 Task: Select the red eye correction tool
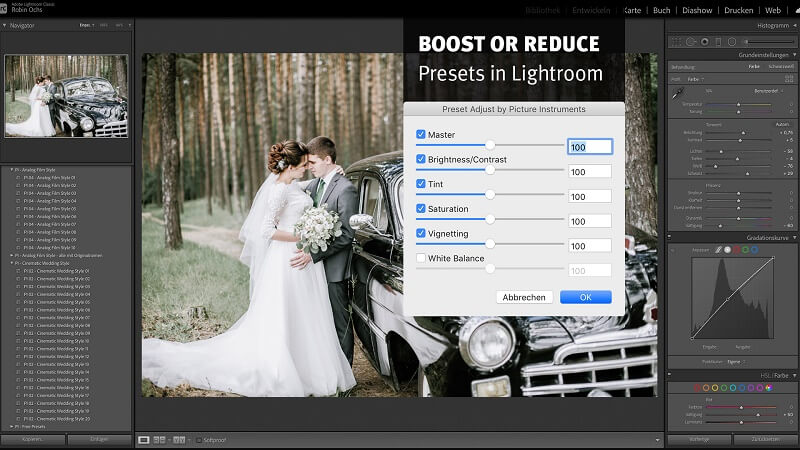click(705, 42)
